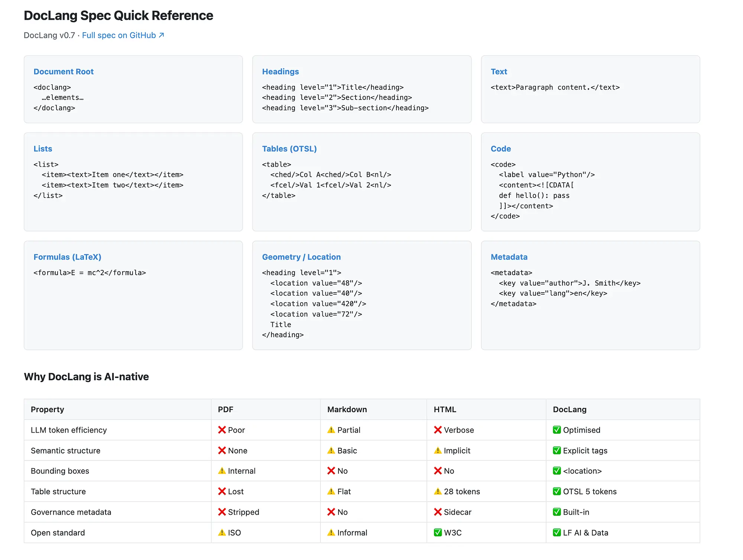743x560 pixels.
Task: Click the Governance metadata row label
Action: pyautogui.click(x=71, y=512)
